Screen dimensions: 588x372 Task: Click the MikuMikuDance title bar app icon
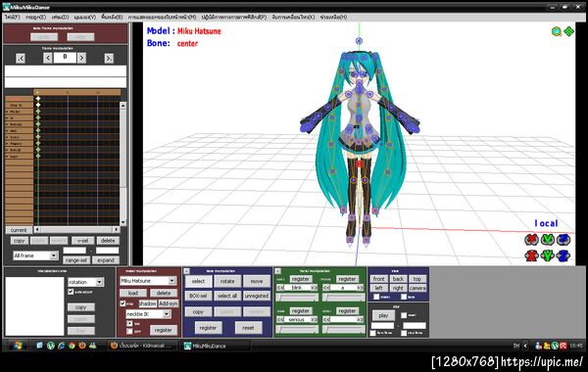(7, 7)
